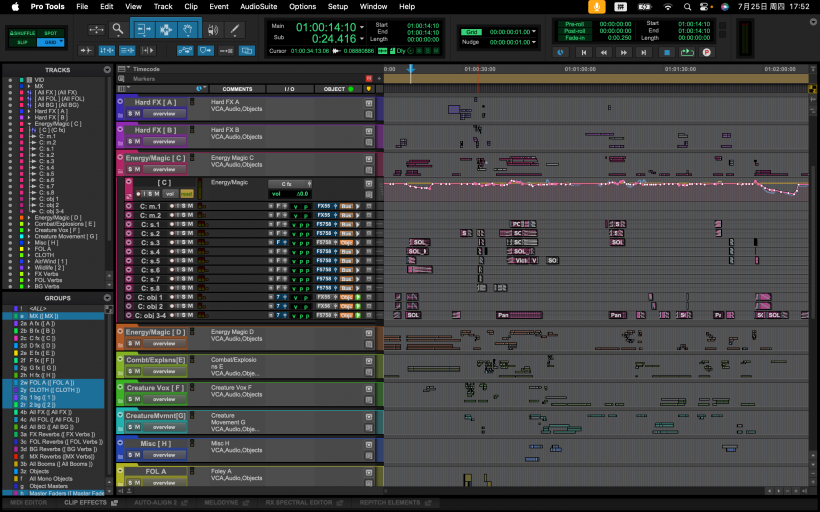Open the File menu
The image size is (820, 512).
82,6
